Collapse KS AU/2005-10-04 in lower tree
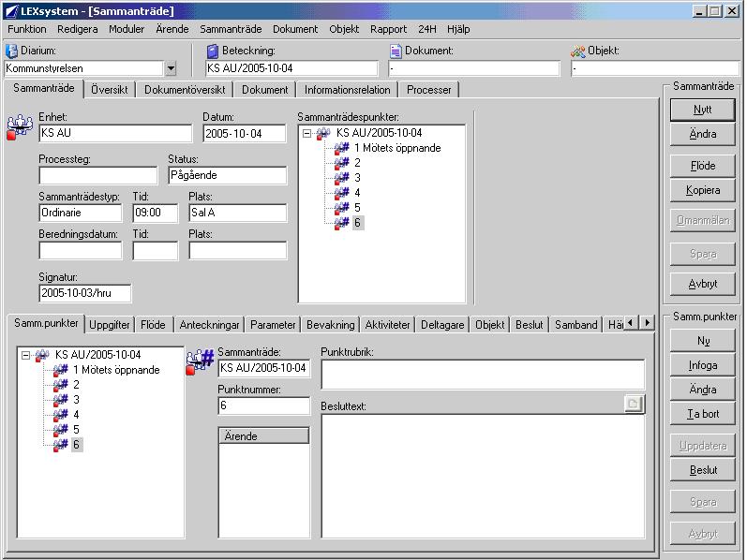The width and height of the screenshot is (747, 560). pos(26,355)
